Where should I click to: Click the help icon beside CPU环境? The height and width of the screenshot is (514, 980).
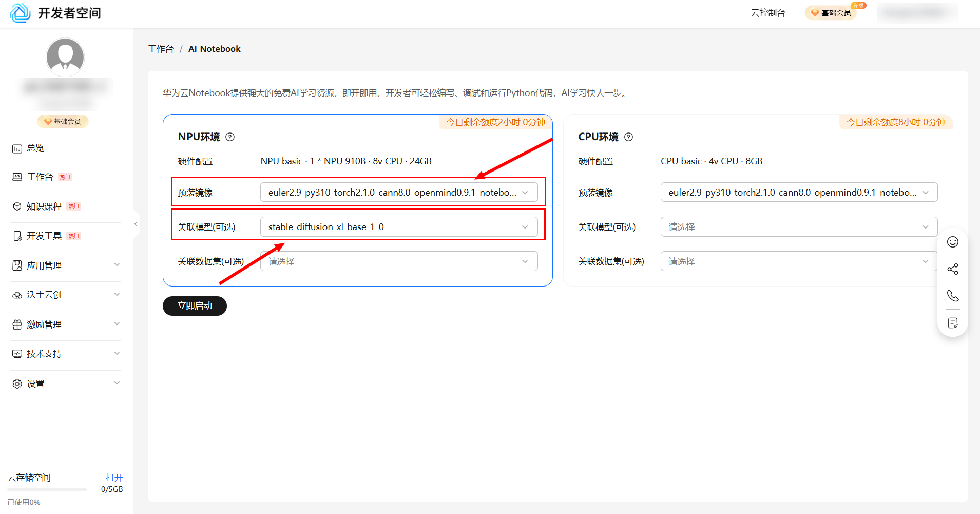[628, 137]
